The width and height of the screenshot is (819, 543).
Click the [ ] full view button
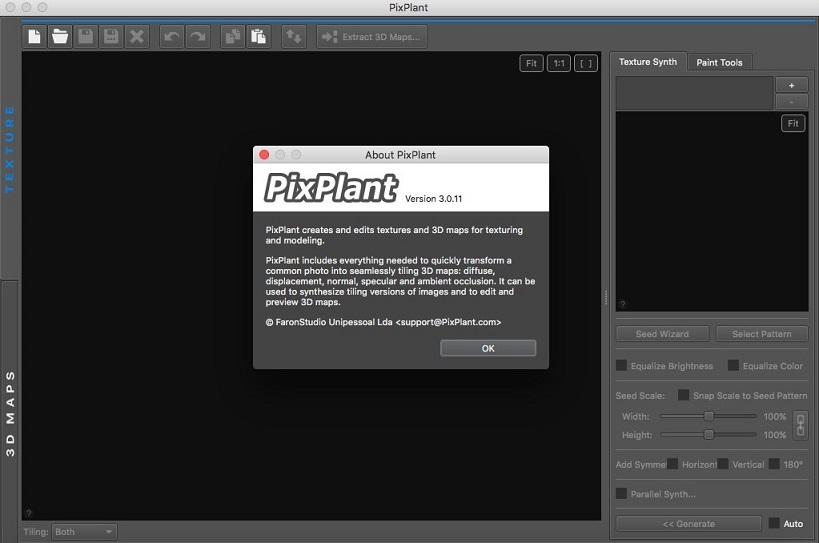tap(586, 64)
